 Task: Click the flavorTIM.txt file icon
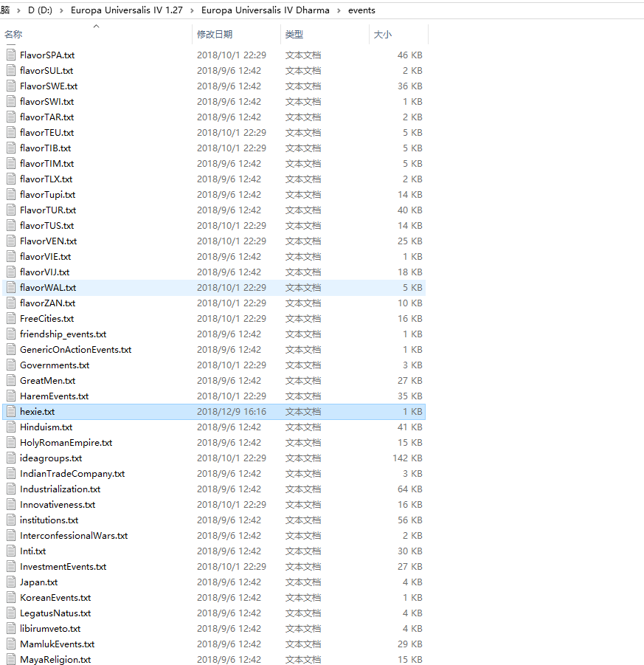(x=11, y=163)
